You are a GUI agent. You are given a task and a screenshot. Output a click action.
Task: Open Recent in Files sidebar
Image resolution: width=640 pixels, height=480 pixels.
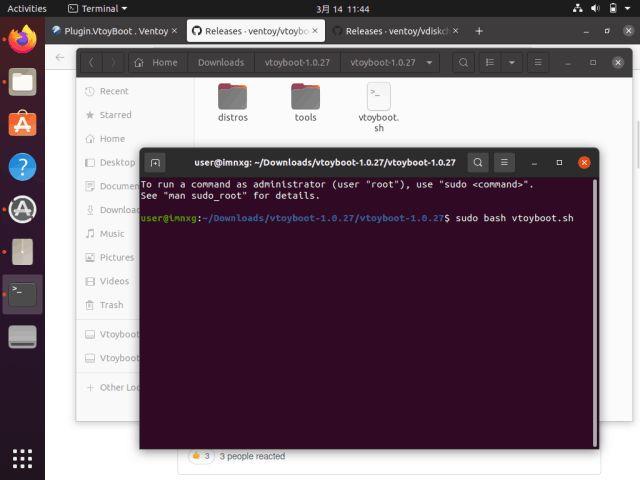tap(107, 91)
